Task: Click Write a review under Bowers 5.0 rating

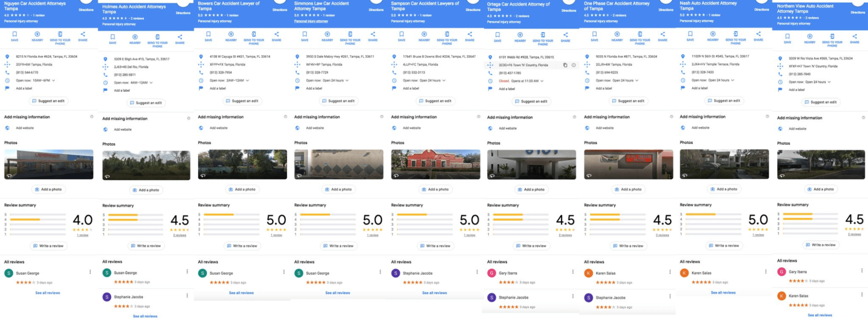Action: (241, 246)
